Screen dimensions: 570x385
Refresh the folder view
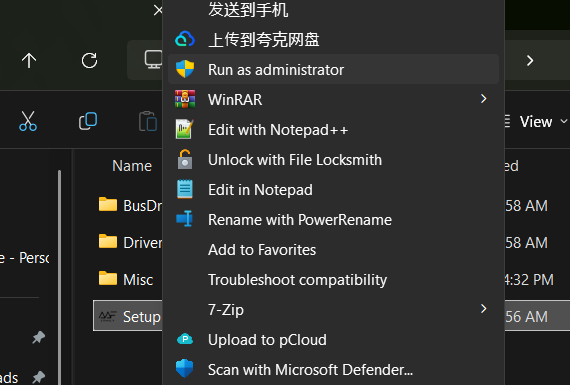[x=89, y=60]
